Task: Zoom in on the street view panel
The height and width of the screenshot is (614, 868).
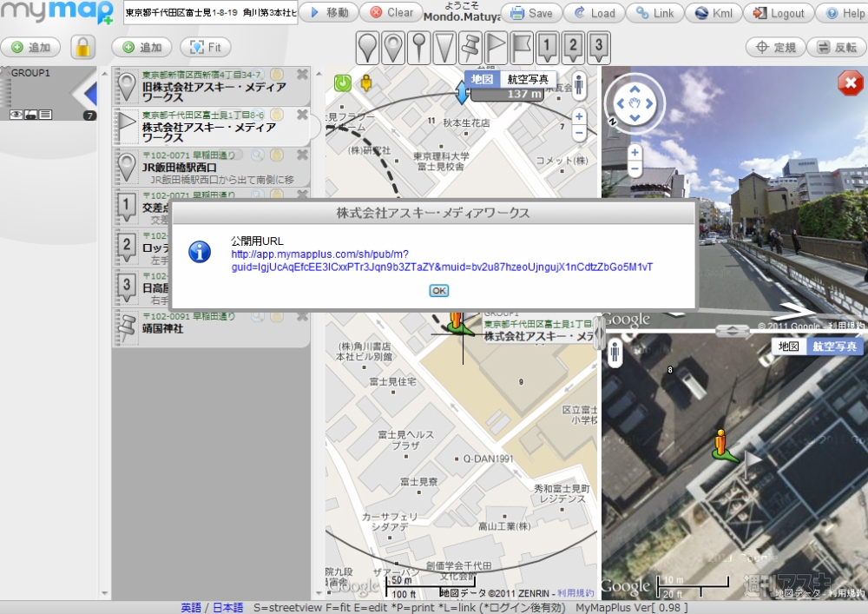Action: pyautogui.click(x=635, y=151)
